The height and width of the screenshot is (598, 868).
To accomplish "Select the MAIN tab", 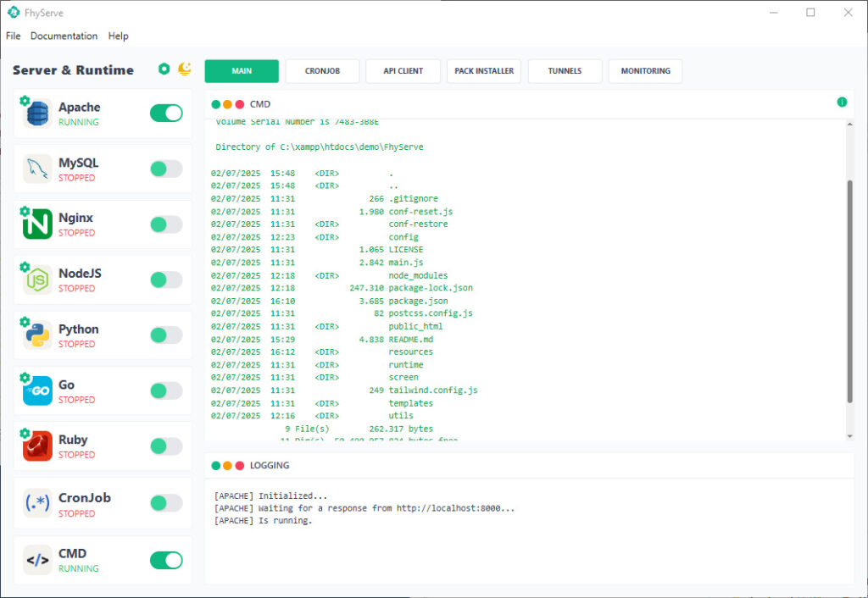I will point(242,71).
